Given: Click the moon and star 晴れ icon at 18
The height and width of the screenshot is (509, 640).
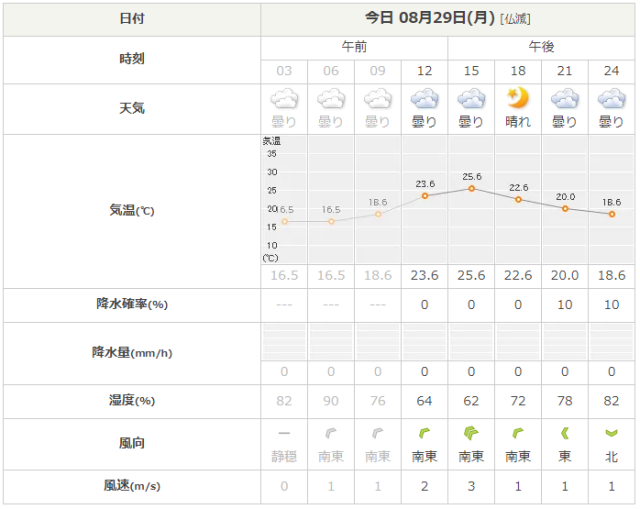Looking at the screenshot, I should tap(518, 99).
